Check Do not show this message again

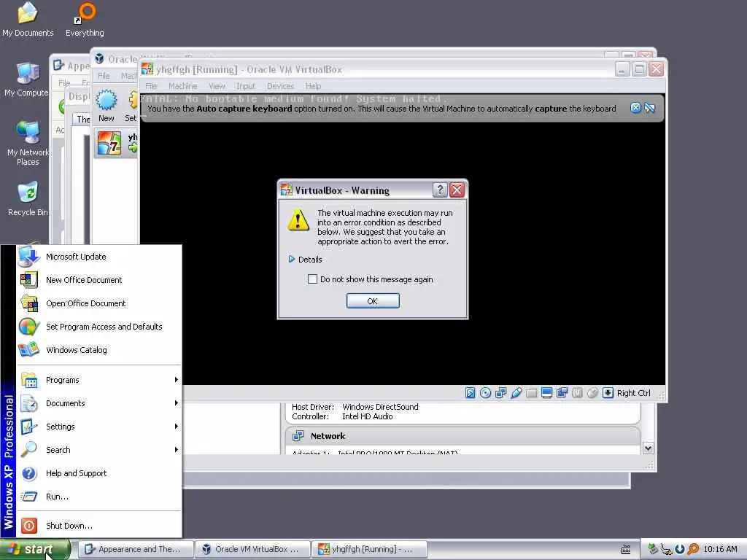point(312,279)
